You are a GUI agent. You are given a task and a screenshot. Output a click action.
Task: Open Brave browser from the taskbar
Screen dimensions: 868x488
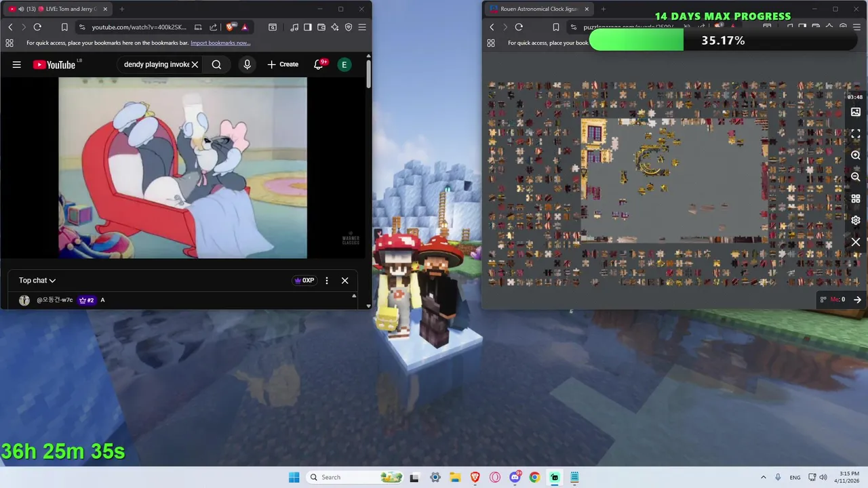point(475,477)
